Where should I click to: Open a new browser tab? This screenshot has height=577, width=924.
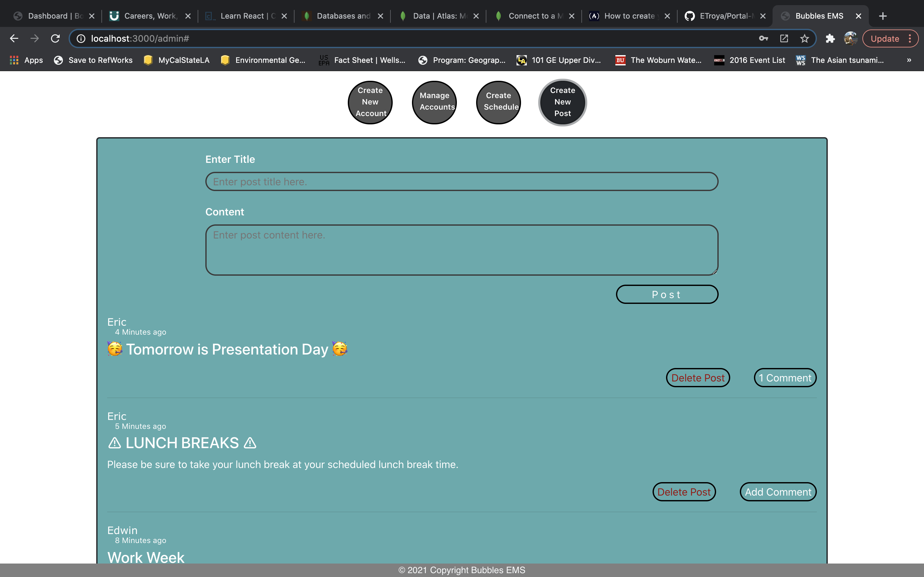pos(883,16)
